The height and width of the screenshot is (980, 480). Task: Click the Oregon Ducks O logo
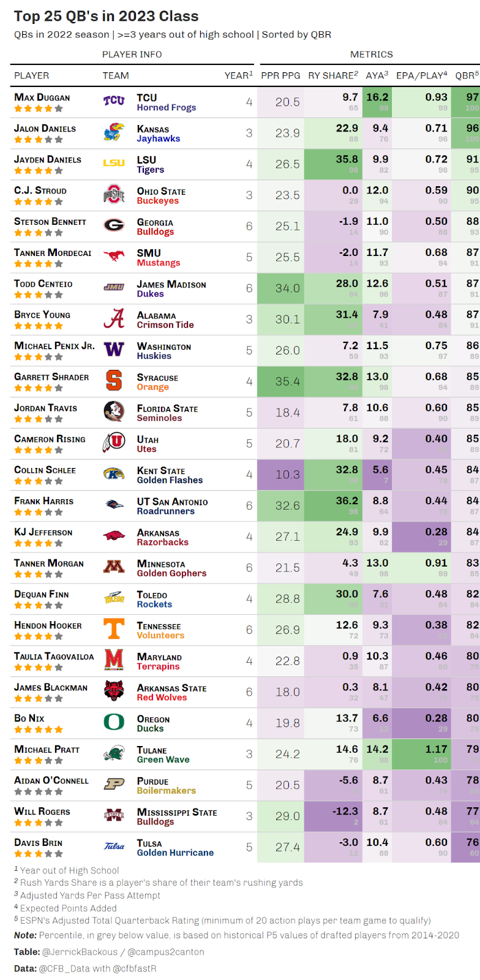click(x=114, y=722)
